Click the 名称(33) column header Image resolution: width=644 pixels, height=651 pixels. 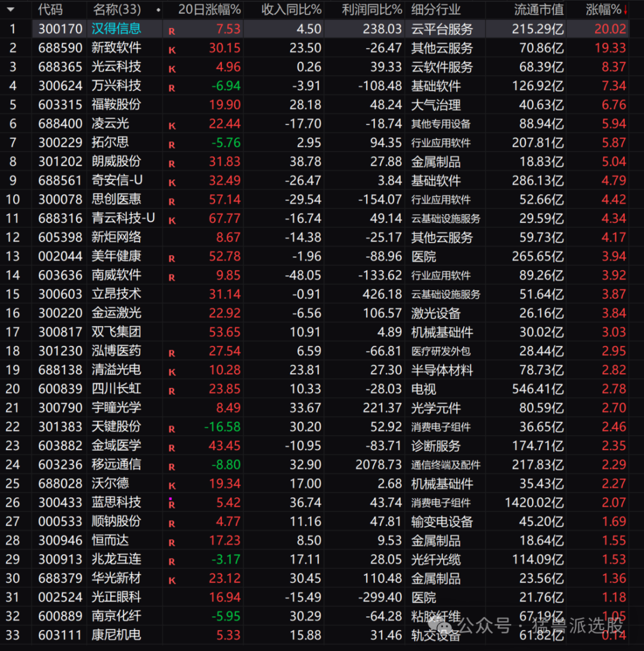[x=117, y=9]
